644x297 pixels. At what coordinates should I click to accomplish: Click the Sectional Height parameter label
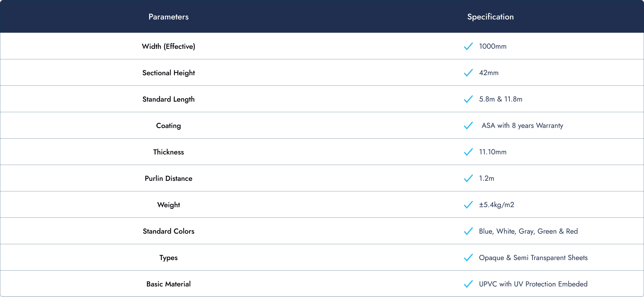[x=169, y=73]
